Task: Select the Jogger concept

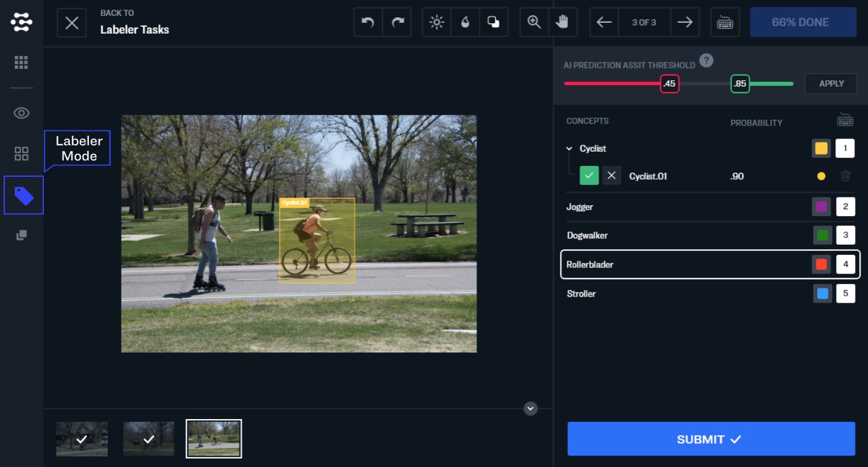Action: click(x=579, y=207)
